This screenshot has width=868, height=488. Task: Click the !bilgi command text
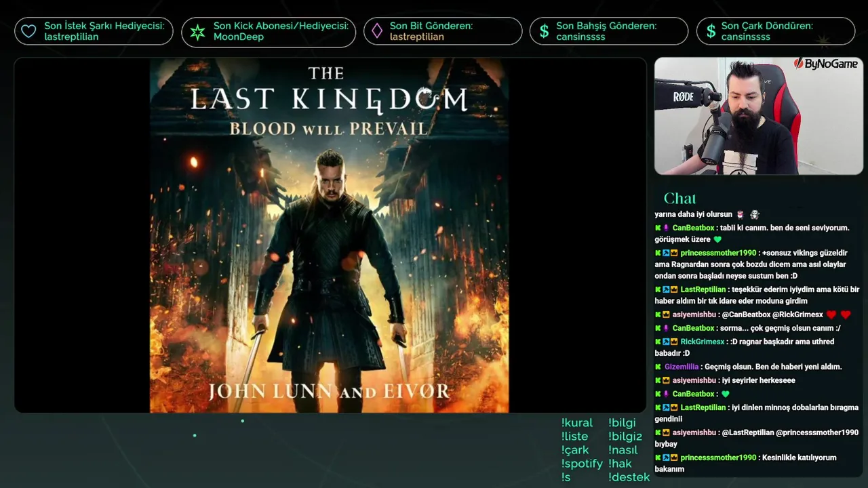622,423
